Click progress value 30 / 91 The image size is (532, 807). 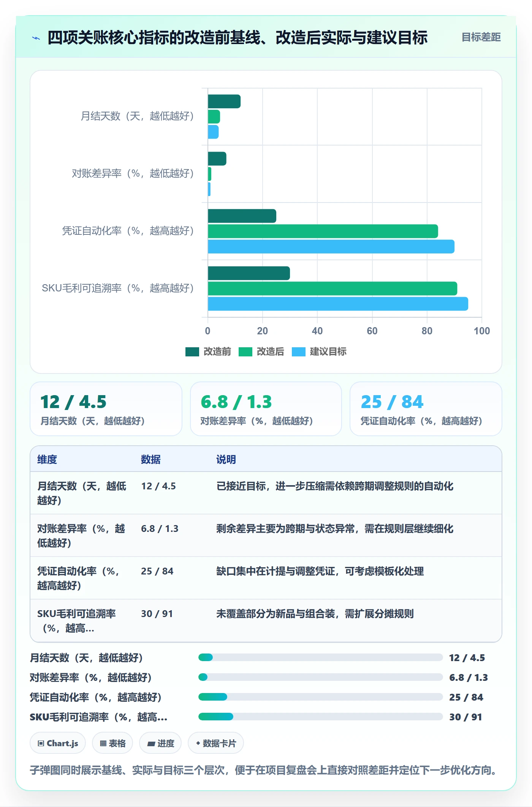click(465, 717)
